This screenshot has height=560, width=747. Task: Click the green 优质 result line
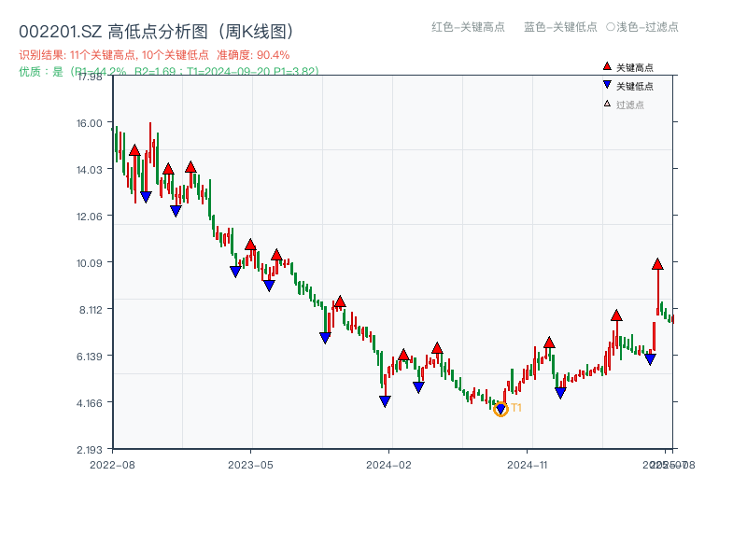pyautogui.click(x=169, y=72)
